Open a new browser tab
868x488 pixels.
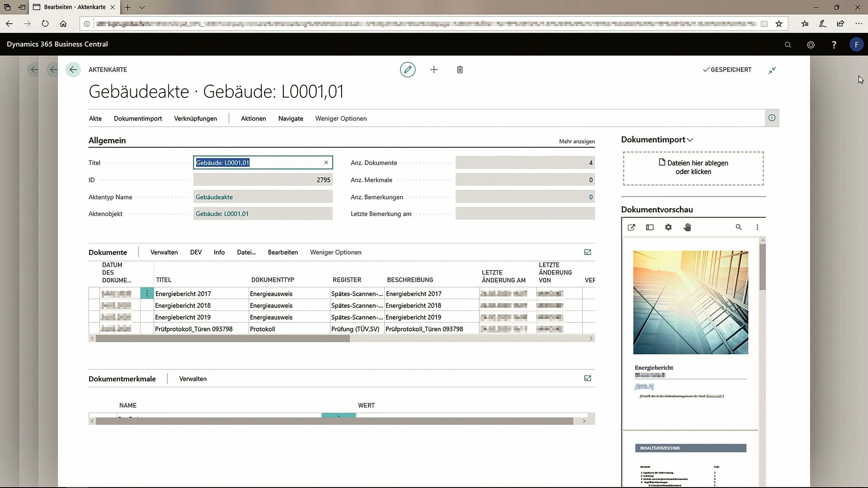128,7
